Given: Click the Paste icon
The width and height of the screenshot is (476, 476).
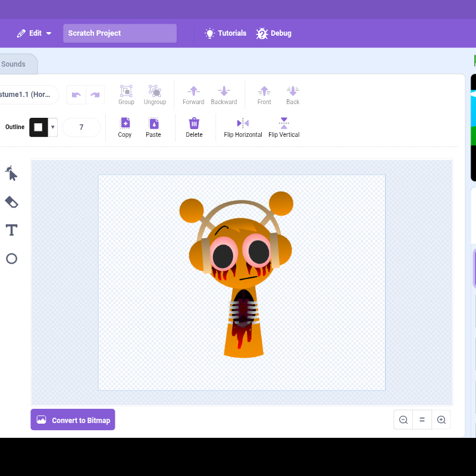Looking at the screenshot, I should coord(154,124).
